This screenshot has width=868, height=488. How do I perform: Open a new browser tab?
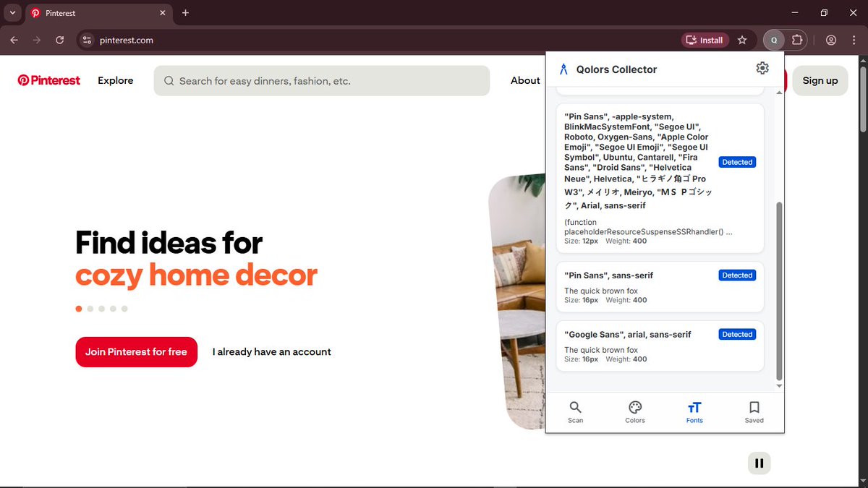[186, 13]
